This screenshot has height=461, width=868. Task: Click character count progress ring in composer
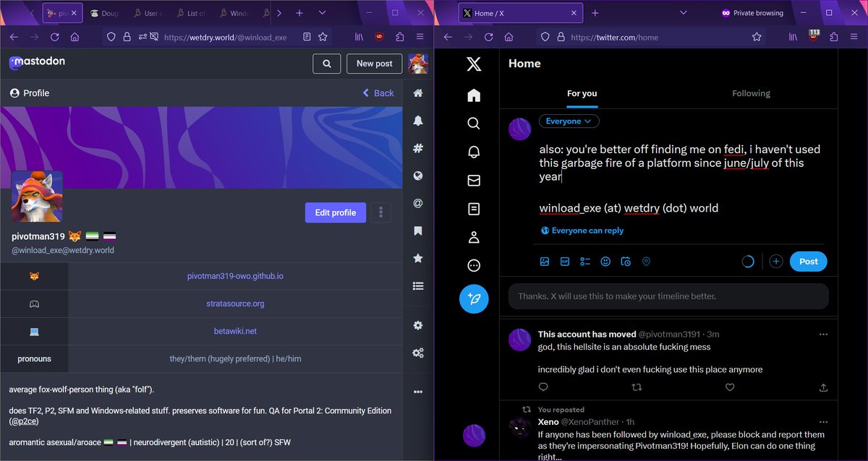[x=748, y=262]
